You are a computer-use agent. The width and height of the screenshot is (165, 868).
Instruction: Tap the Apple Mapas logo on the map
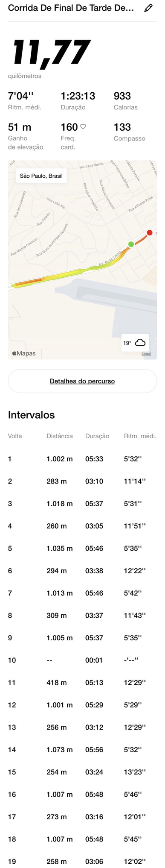(24, 353)
